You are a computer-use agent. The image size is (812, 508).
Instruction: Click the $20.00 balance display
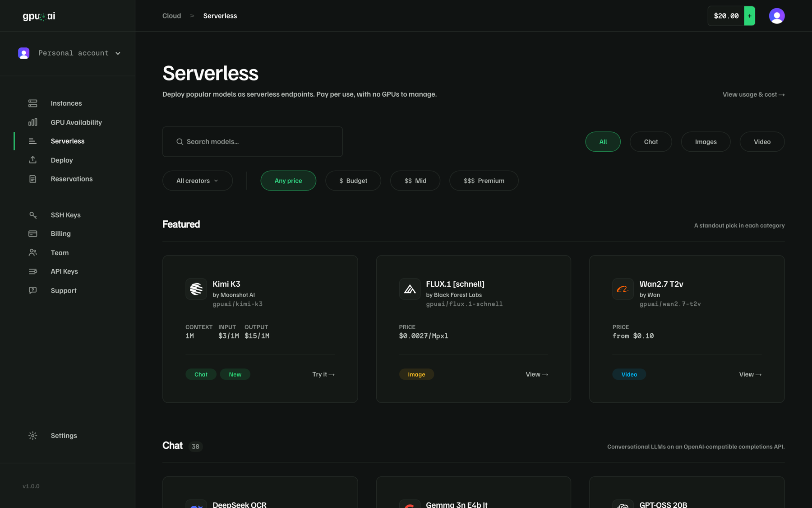pyautogui.click(x=726, y=16)
